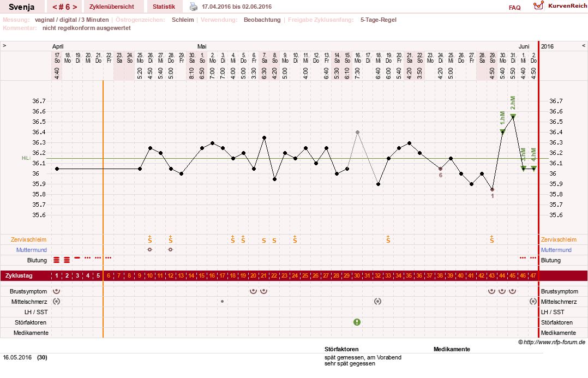Click the comment 'nicht regelkonform ausgewertet'
The image size is (588, 378).
click(87, 28)
